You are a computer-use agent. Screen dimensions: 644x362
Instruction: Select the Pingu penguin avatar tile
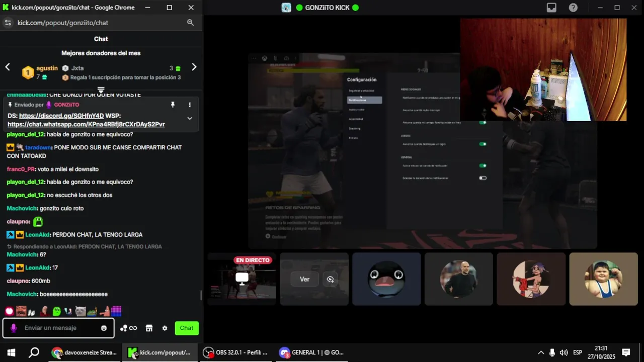click(386, 279)
